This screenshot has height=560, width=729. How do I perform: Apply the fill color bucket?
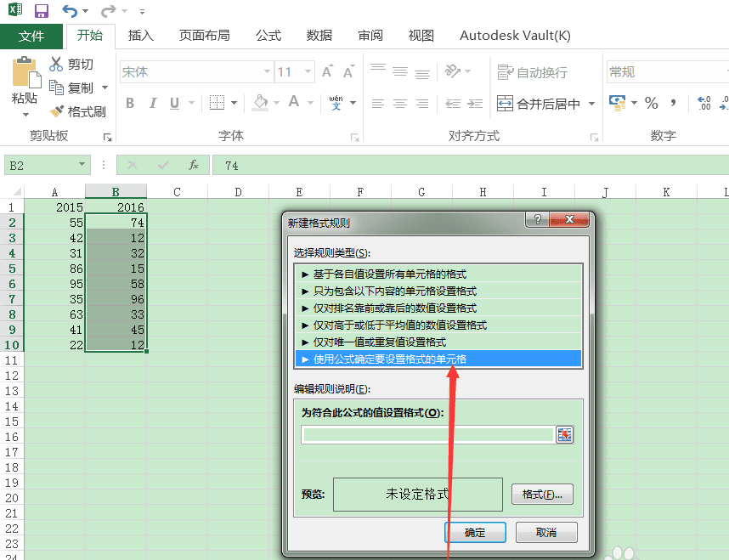pos(260,102)
